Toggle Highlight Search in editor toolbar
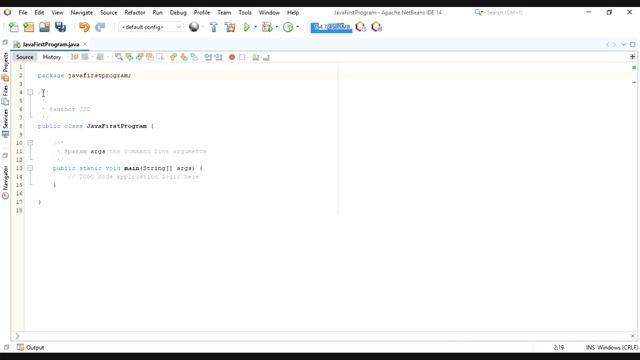 (150, 57)
